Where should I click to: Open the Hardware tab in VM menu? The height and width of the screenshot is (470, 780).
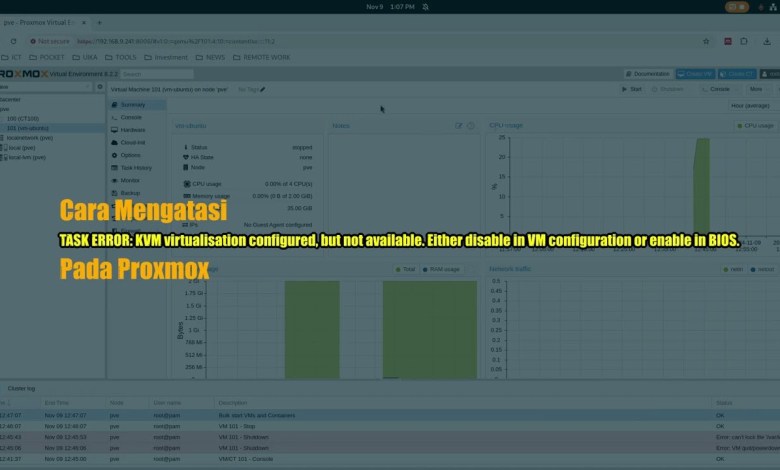133,130
